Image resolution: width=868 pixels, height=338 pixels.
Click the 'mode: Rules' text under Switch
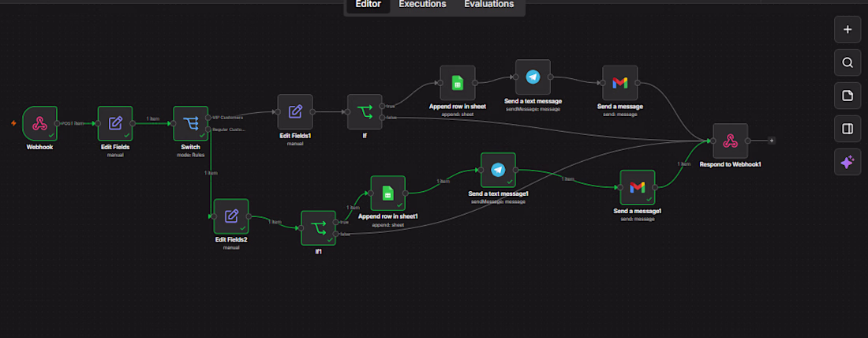(190, 155)
